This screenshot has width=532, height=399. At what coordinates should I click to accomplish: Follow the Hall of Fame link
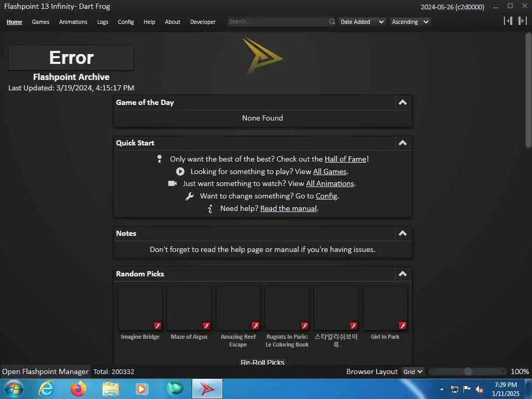click(x=345, y=159)
